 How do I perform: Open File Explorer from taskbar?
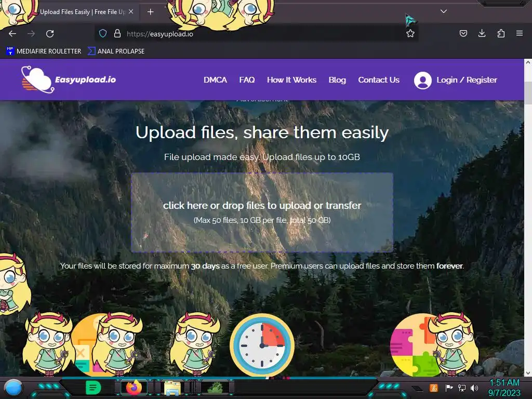tap(172, 388)
